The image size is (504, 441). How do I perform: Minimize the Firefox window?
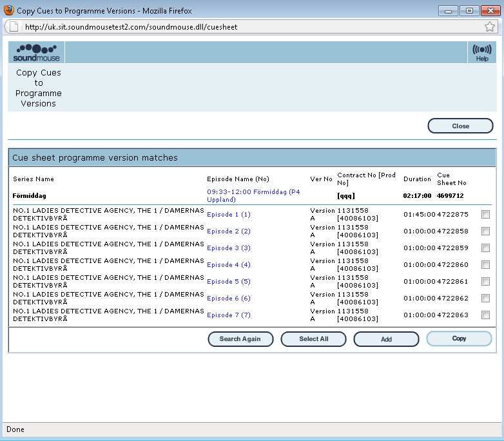tap(448, 10)
